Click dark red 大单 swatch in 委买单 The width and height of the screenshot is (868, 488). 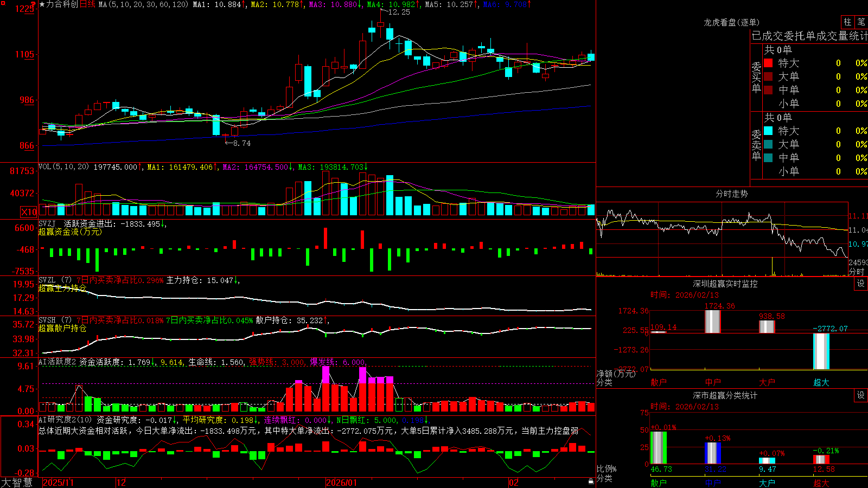click(x=768, y=76)
